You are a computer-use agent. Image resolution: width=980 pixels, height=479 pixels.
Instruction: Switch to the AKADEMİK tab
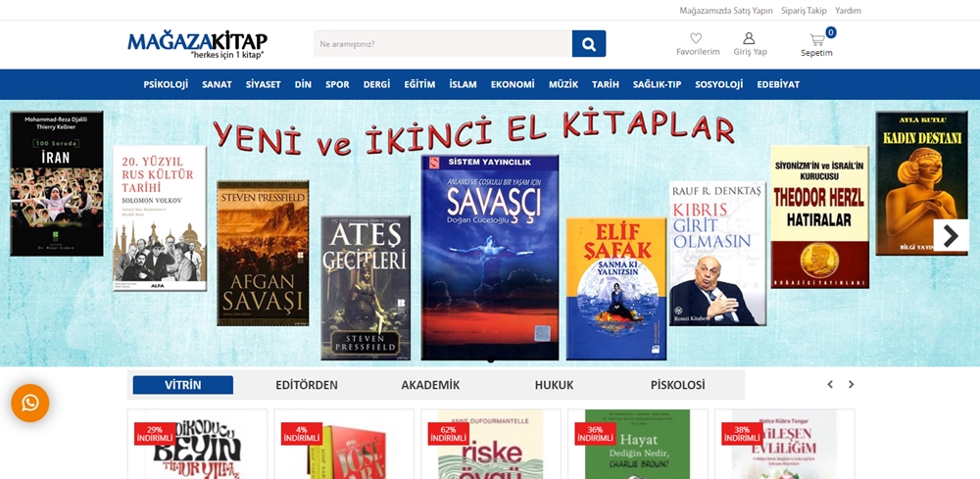tap(430, 385)
